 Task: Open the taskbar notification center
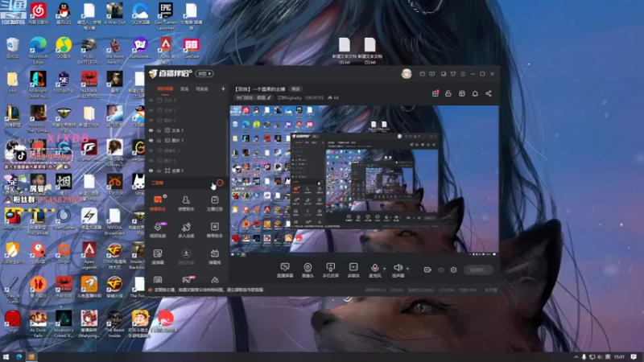[634, 356]
